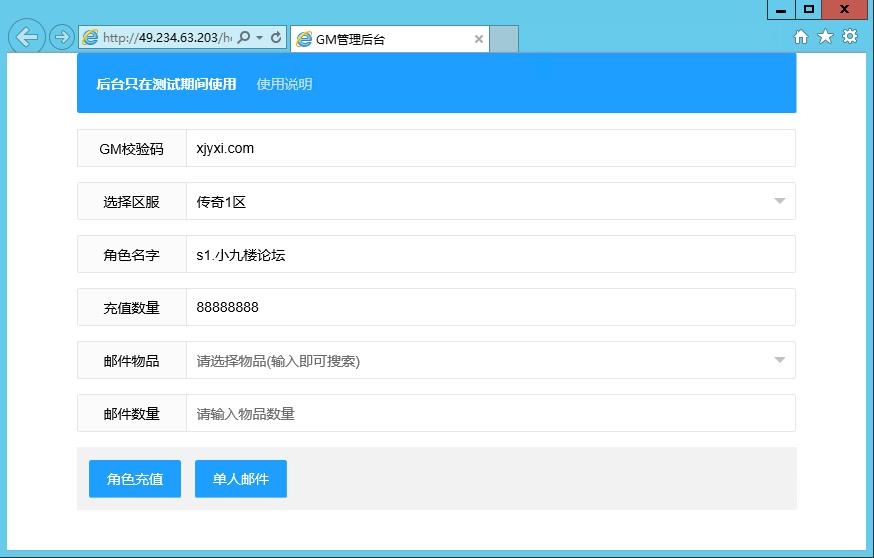Expand the 选择区服 server dropdown
The width and height of the screenshot is (874, 558).
pos(780,201)
